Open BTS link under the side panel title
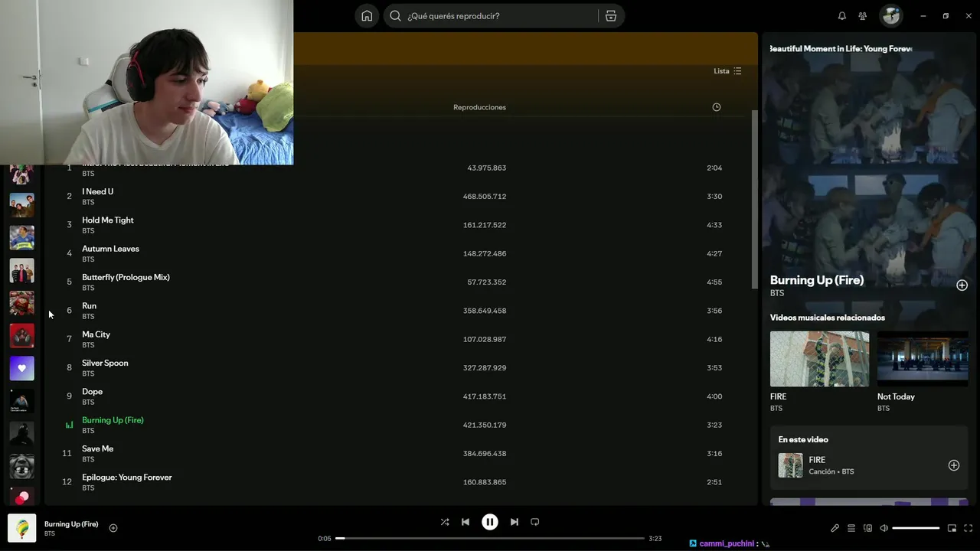Viewport: 980px width, 551px height. (x=777, y=293)
